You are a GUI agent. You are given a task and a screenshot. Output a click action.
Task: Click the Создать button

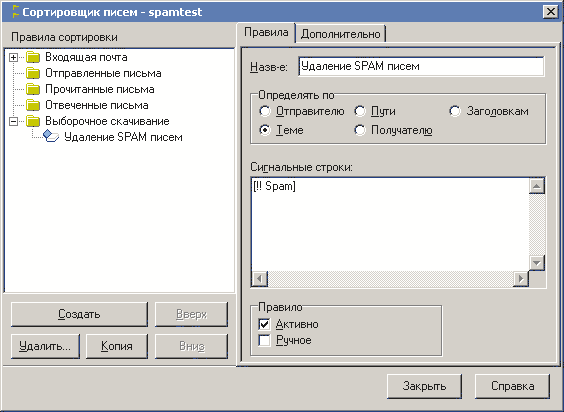click(x=79, y=314)
